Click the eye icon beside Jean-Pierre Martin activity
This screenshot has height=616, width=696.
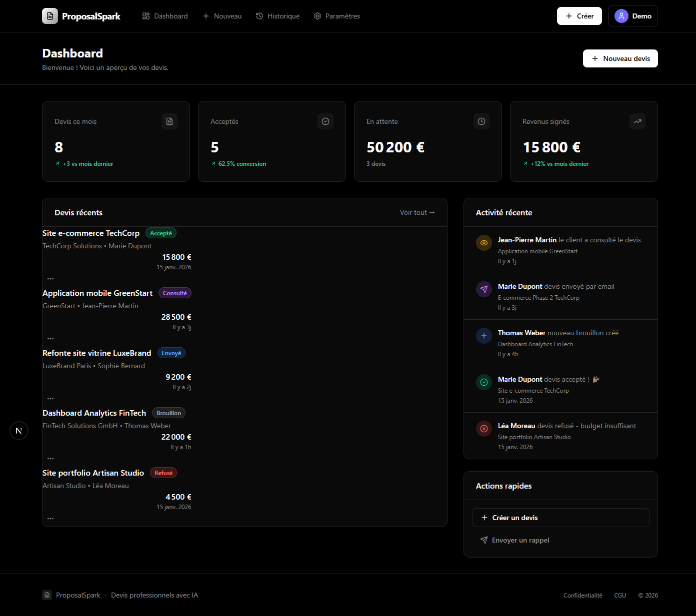[x=484, y=243]
